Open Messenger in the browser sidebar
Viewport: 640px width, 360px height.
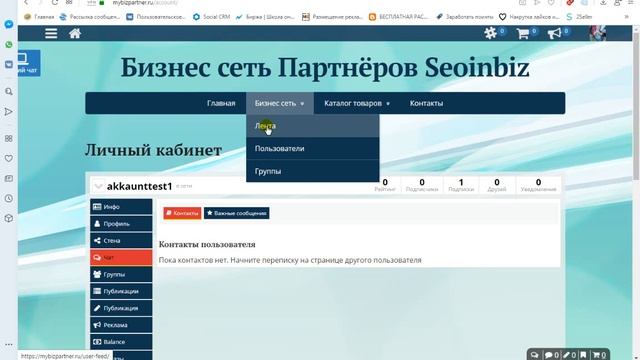[9, 24]
